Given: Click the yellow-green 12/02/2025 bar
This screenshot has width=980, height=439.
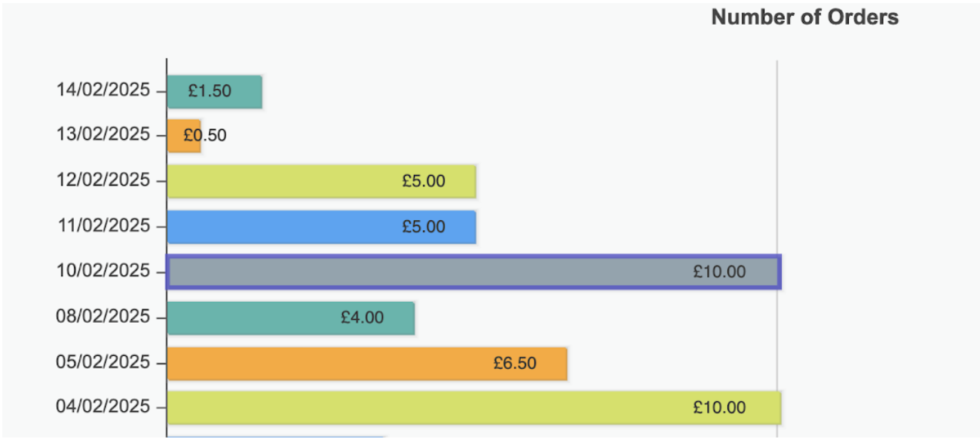Looking at the screenshot, I should click(321, 181).
